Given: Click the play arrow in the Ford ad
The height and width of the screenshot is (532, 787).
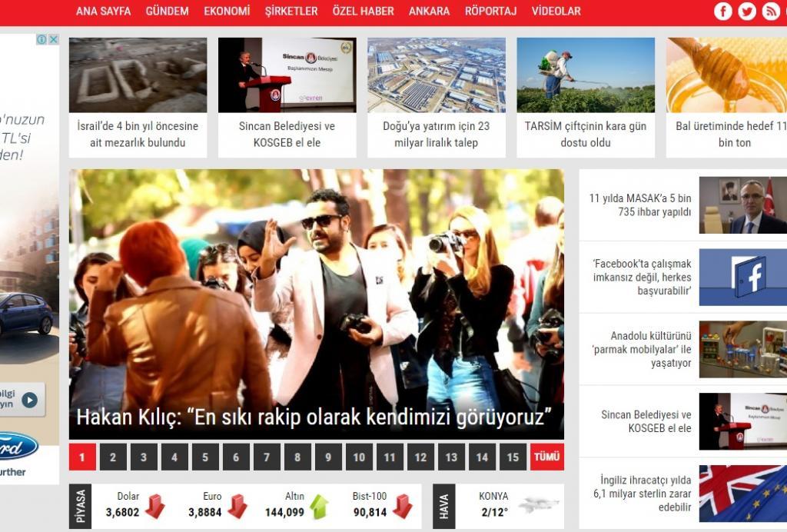Looking at the screenshot, I should (x=29, y=400).
